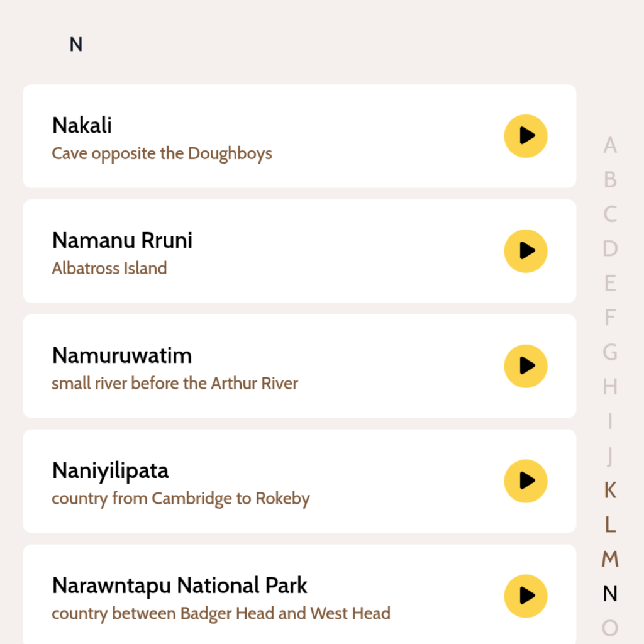This screenshot has height=644, width=644.
Task: Select the current letter N in index
Action: pos(609,593)
